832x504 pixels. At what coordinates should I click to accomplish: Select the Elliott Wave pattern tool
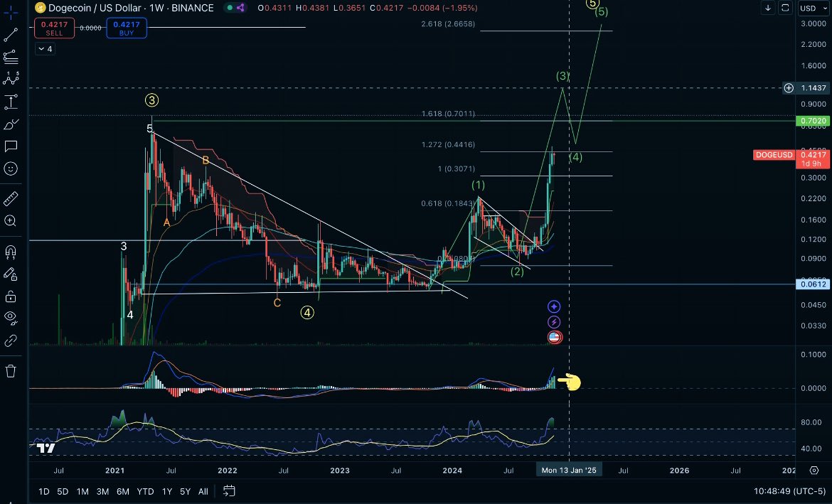click(11, 80)
